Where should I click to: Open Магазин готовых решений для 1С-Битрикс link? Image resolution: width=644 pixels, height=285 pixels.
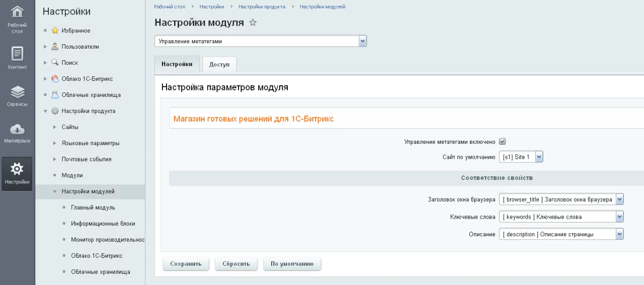pyautogui.click(x=254, y=119)
